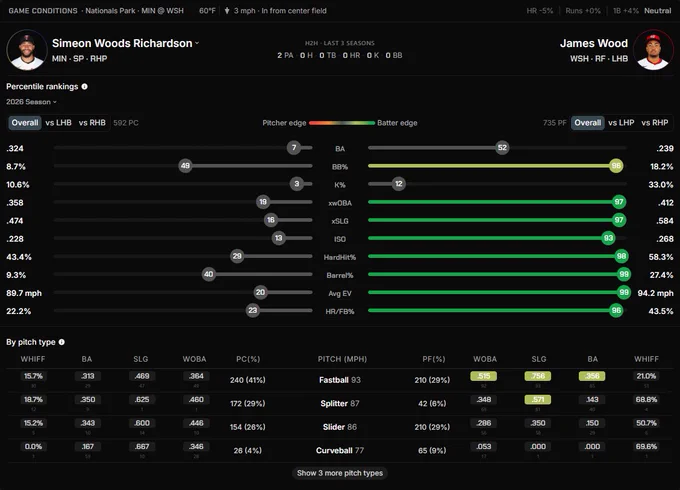Click the xwOBA stat label
The width and height of the screenshot is (680, 490).
pyautogui.click(x=340, y=203)
